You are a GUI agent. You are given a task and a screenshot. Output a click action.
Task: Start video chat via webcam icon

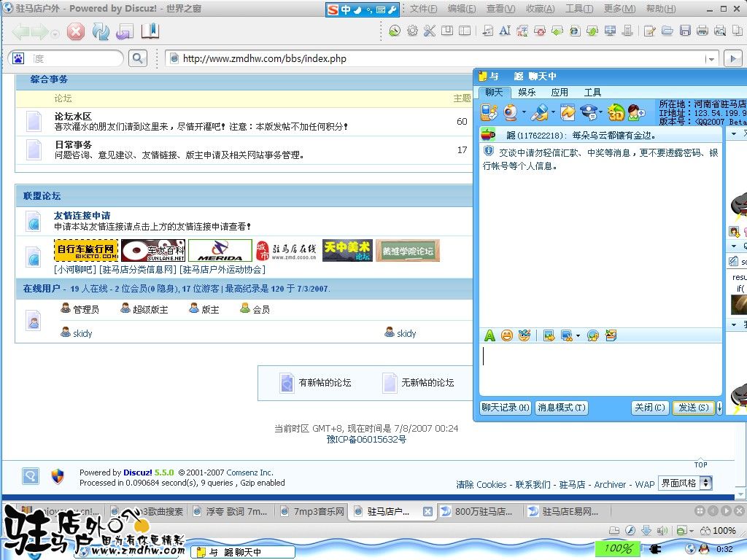tap(510, 113)
